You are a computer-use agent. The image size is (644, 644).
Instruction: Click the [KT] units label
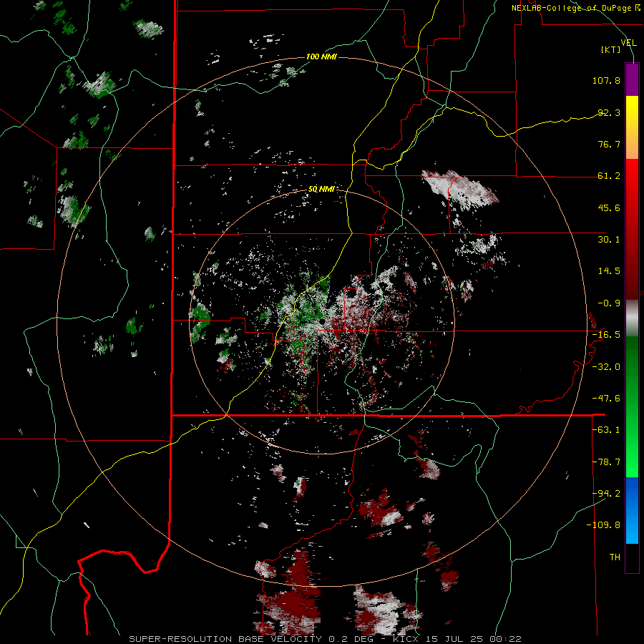click(x=611, y=49)
